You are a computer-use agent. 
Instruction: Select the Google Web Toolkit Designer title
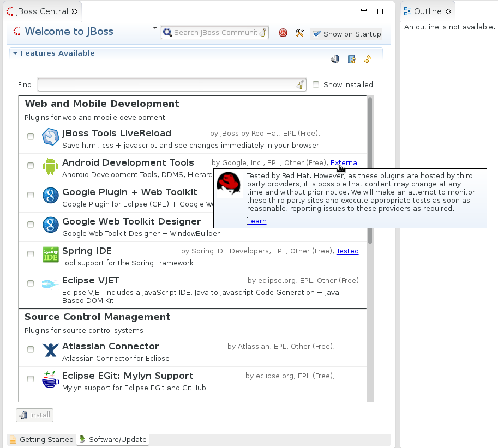[x=132, y=221]
